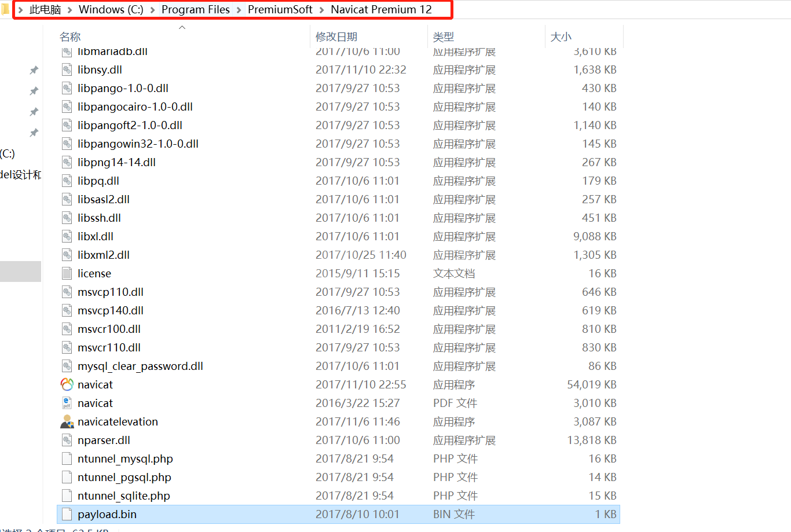Click the mysql_clear_password.dll file icon
The image size is (791, 532).
point(67,366)
